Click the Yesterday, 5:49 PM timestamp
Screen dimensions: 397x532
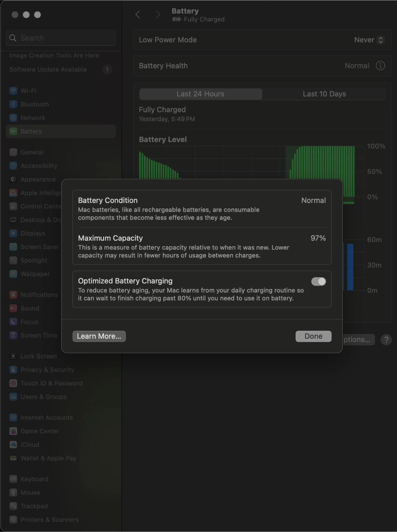click(x=167, y=119)
